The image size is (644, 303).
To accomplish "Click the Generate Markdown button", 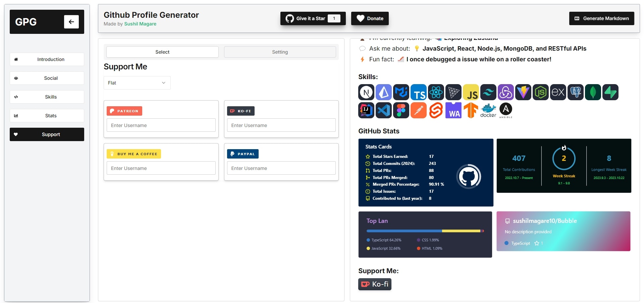I will [x=602, y=18].
